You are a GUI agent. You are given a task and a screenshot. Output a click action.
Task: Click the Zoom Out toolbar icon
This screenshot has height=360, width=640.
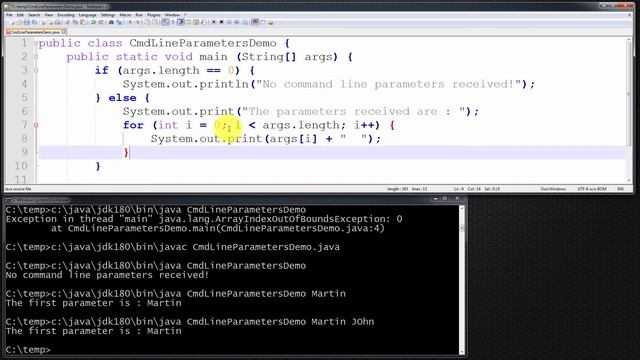pyautogui.click(x=138, y=22)
